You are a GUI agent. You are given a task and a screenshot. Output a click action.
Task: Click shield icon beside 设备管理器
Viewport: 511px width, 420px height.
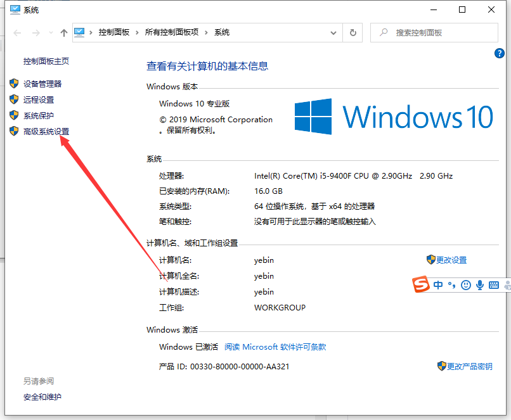(x=14, y=84)
